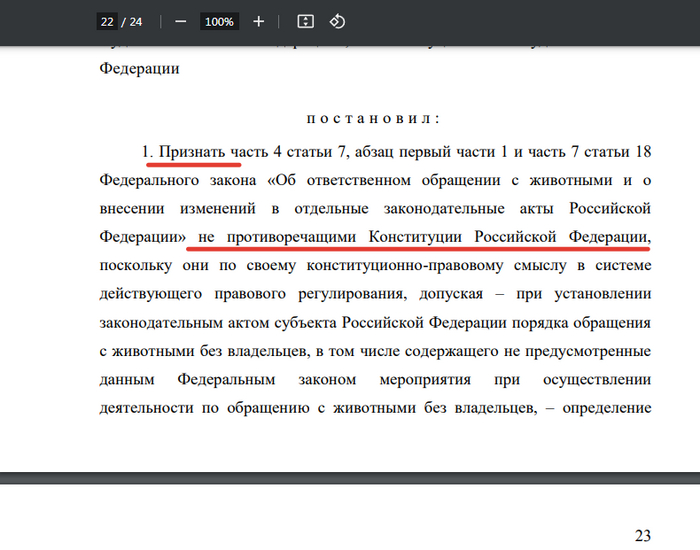
Task: Click the word 'определение' ending the page
Action: 607,408
